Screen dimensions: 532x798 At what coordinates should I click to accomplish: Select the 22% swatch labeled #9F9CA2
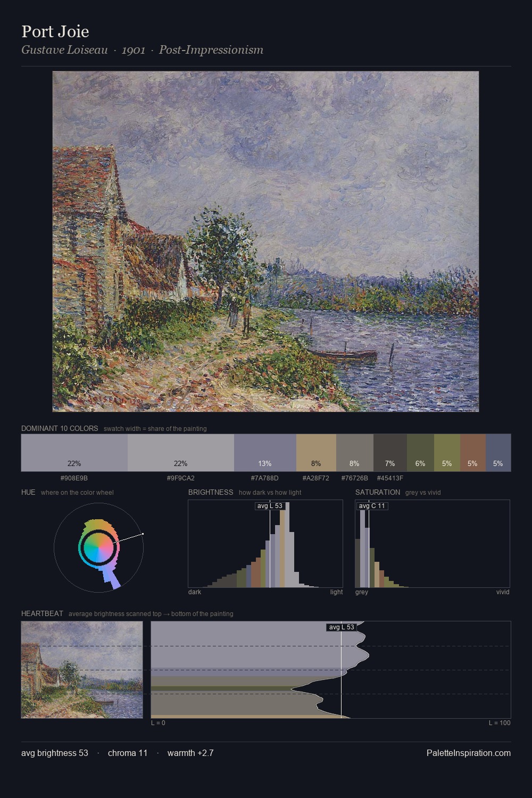181,453
